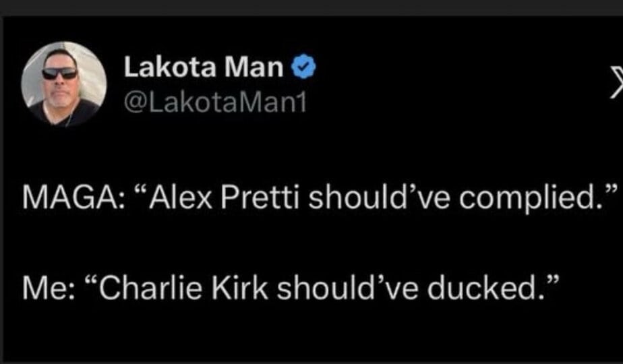Open the Lakota Man display name
This screenshot has height=364, width=623.
204,67
